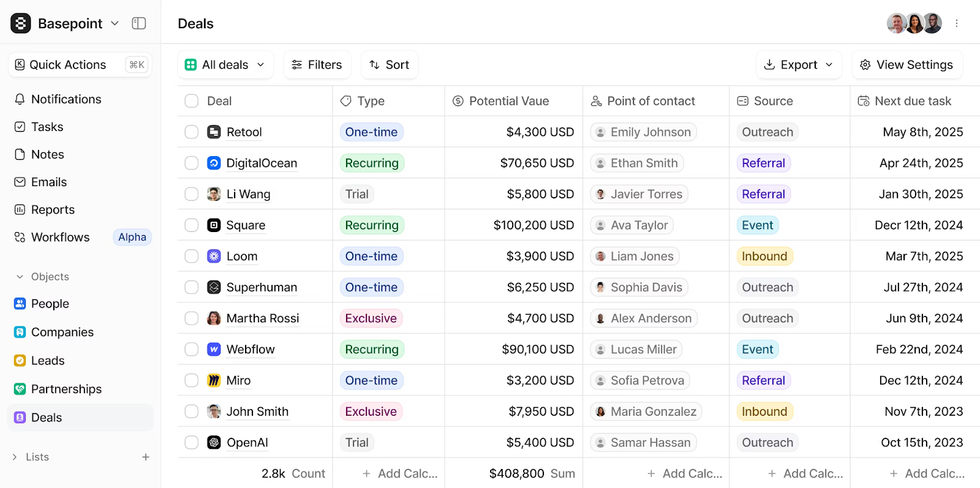The height and width of the screenshot is (488, 980).
Task: Click the Emails envelope icon
Action: point(20,182)
